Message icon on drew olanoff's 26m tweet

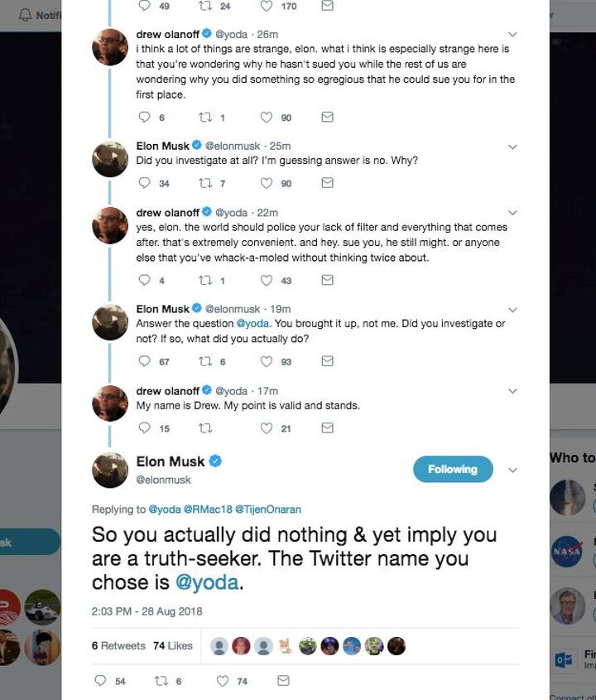pyautogui.click(x=327, y=118)
